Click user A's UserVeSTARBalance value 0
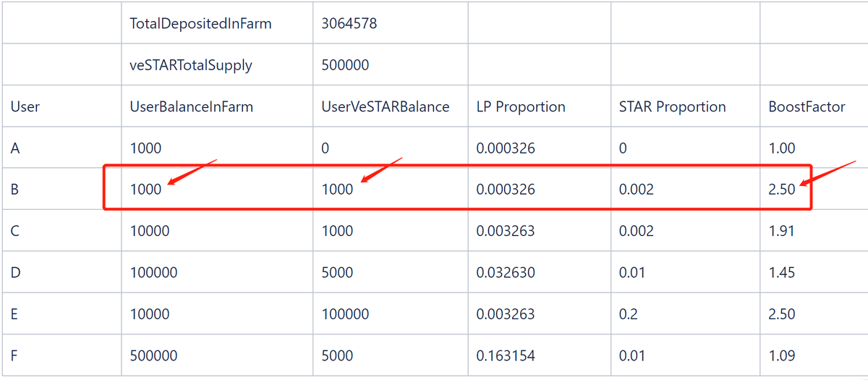Screen dimensions: 868x380 point(325,148)
